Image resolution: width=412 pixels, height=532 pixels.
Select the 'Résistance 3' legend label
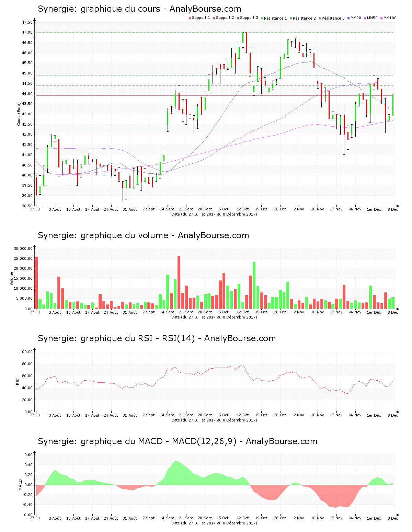coord(333,18)
